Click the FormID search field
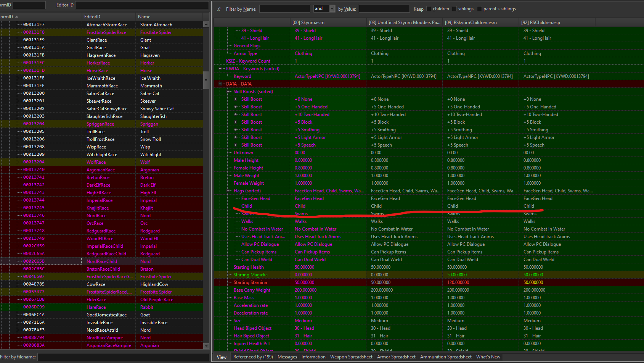The height and width of the screenshot is (363, 644). (x=29, y=5)
